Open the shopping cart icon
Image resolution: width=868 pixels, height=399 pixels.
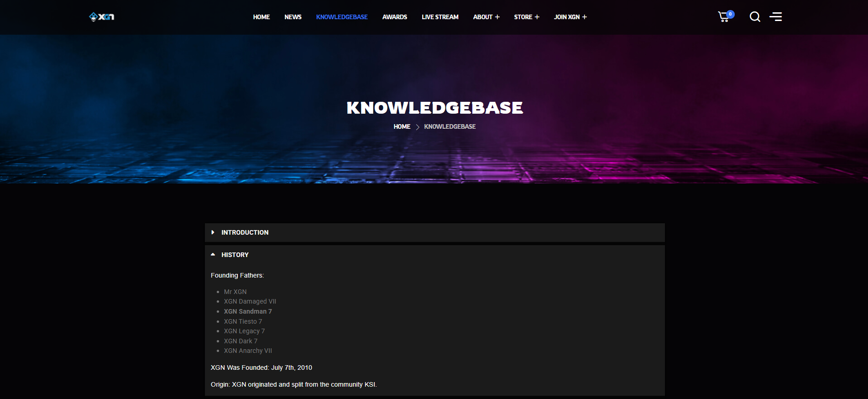(723, 17)
